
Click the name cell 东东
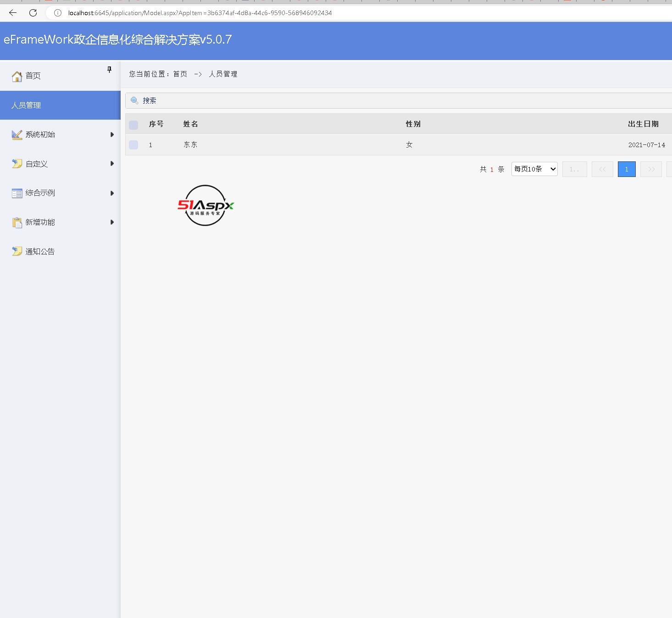190,145
